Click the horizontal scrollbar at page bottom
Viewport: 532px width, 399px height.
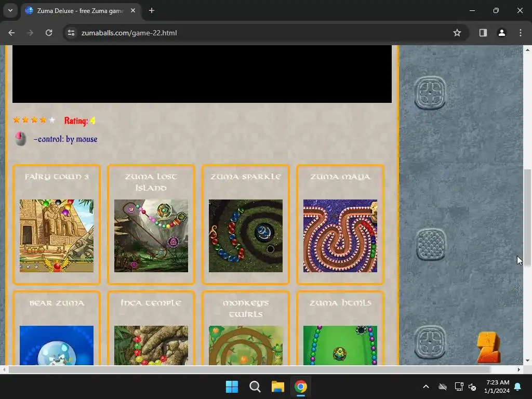point(249,369)
